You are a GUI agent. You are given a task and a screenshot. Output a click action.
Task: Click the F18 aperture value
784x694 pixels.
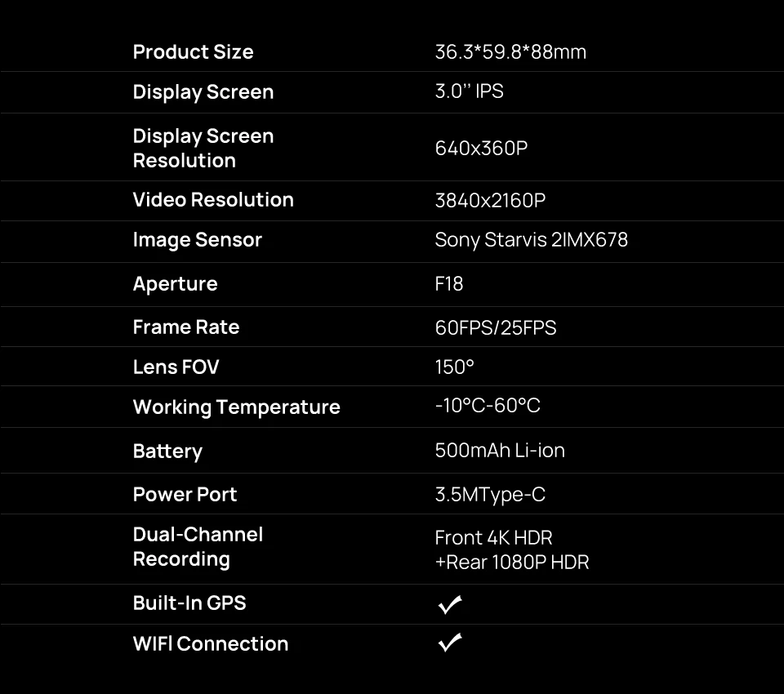449,284
